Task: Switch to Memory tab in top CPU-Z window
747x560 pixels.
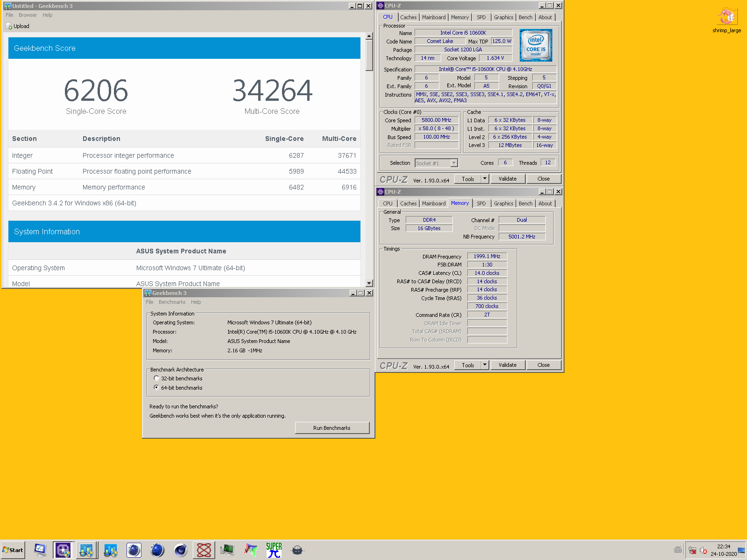Action: click(x=460, y=17)
